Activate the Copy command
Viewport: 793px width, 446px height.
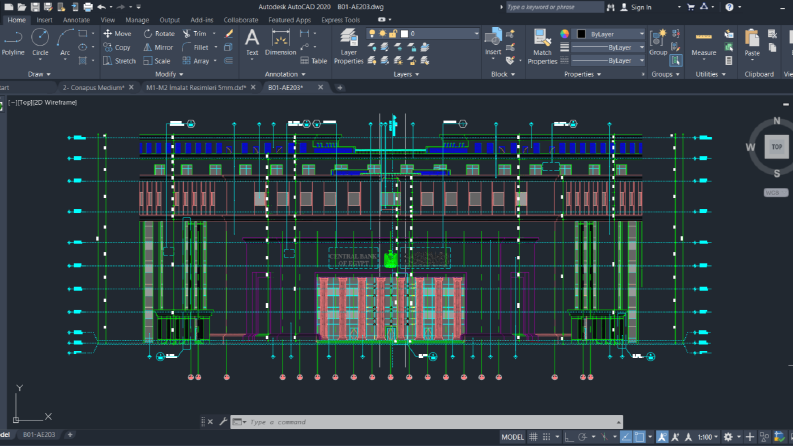coord(117,47)
